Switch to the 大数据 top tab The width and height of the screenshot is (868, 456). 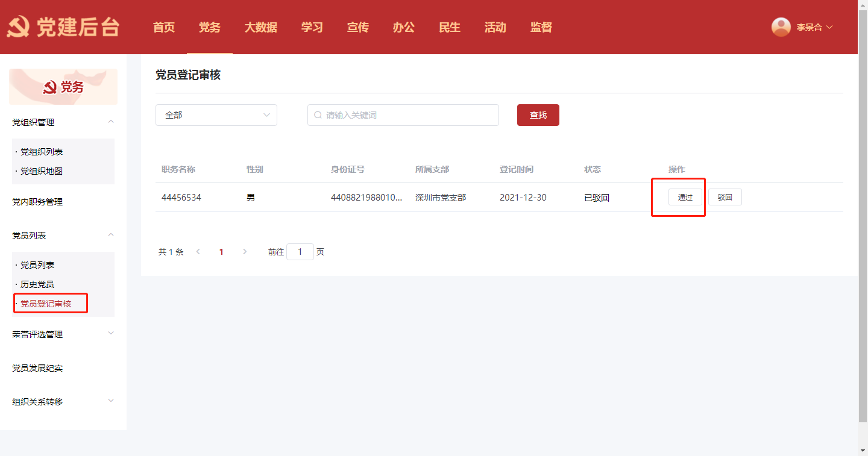click(x=260, y=27)
